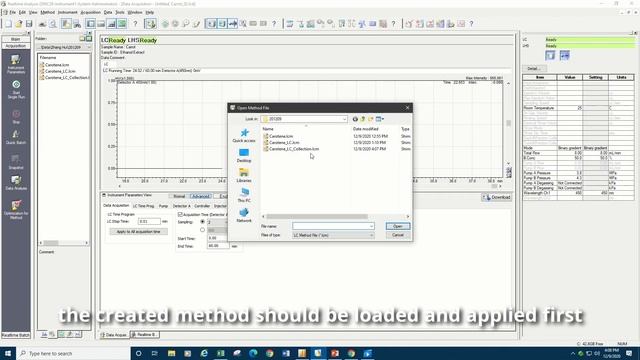Select Network in the dialog places bar
This screenshot has height=360, width=640.
pos(244,216)
